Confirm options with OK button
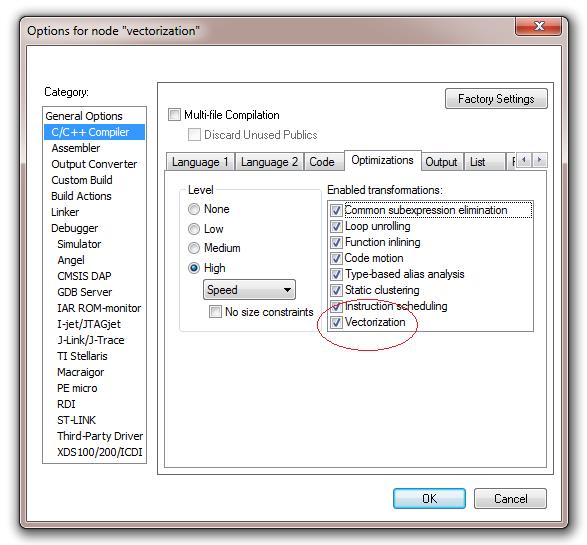This screenshot has height=545, width=587. [x=429, y=499]
